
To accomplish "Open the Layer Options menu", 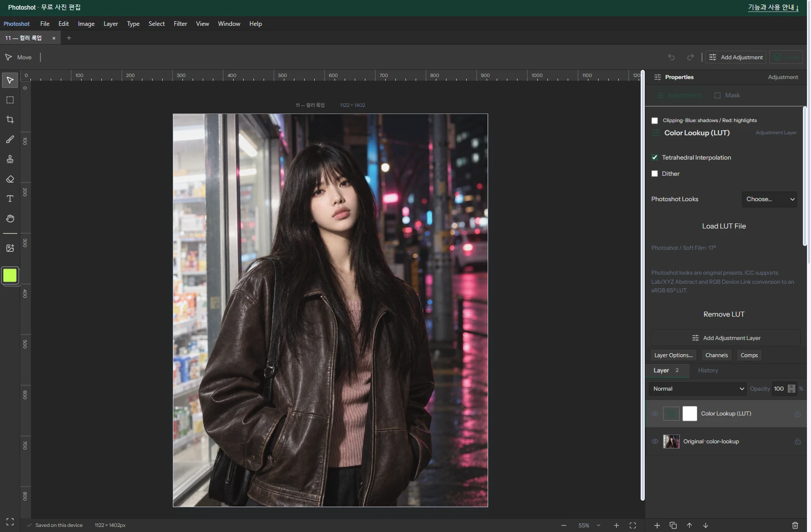I will (x=673, y=355).
